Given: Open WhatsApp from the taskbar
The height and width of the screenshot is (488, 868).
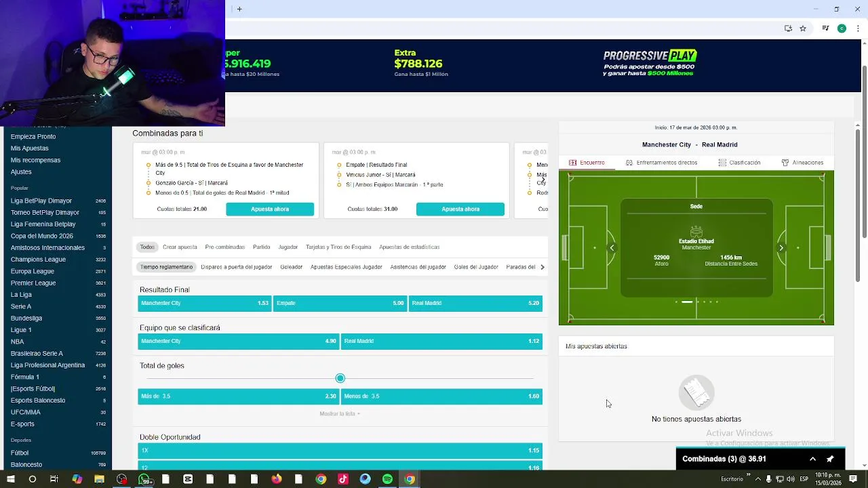Looking at the screenshot, I should pyautogui.click(x=144, y=479).
